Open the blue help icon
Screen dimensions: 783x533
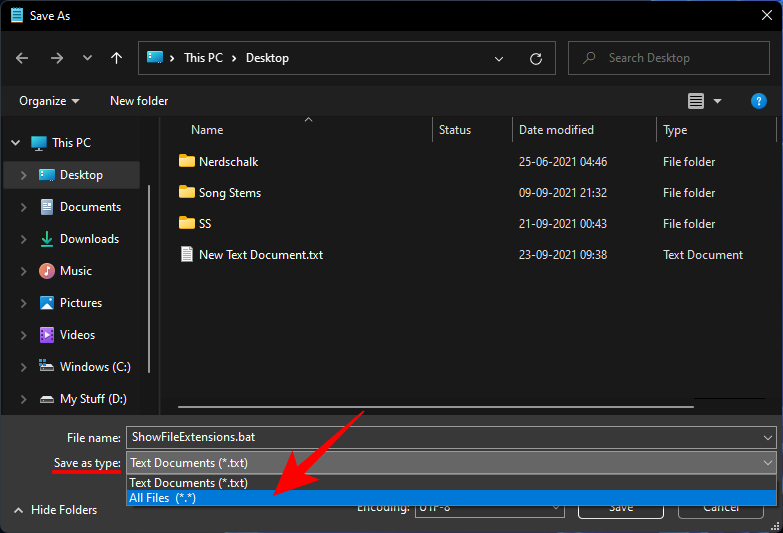(759, 101)
